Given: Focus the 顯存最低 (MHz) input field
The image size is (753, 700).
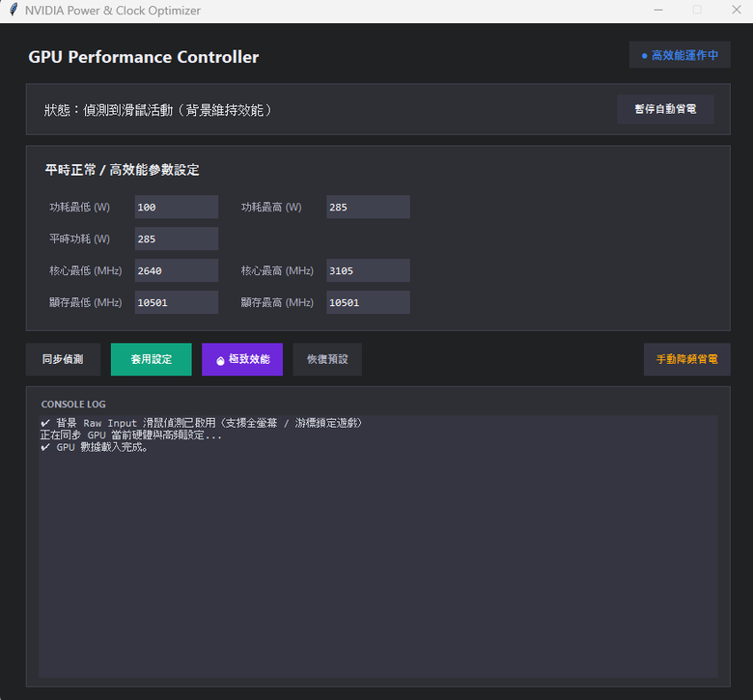Looking at the screenshot, I should click(177, 302).
